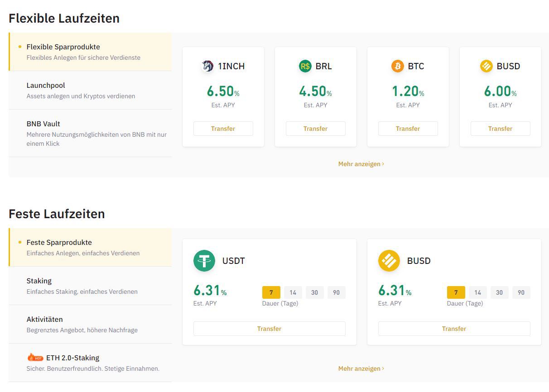Click the BUSD icon in Feste Laufzeiten
The height and width of the screenshot is (392, 549).
pos(389,261)
